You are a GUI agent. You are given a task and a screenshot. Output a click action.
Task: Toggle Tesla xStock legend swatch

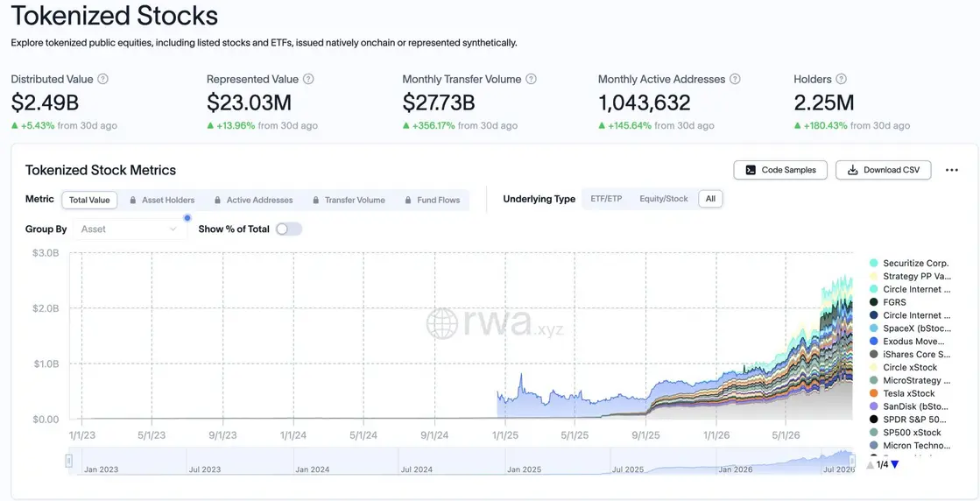tap(874, 393)
